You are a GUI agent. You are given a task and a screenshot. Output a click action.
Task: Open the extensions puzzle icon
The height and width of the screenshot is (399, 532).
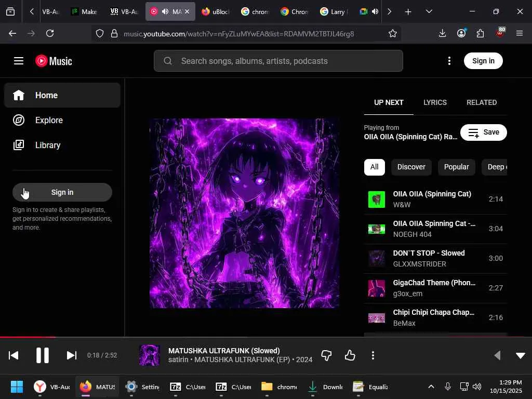click(480, 33)
